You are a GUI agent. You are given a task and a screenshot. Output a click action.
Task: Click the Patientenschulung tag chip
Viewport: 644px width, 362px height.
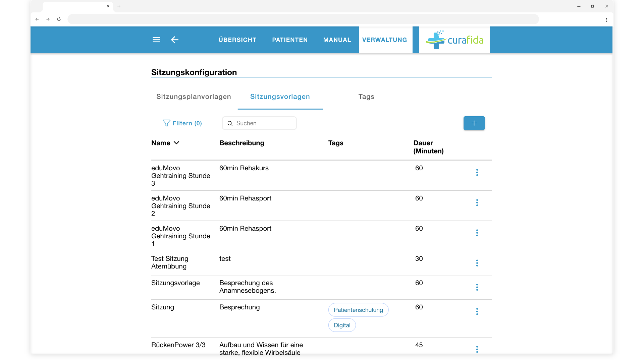point(358,310)
